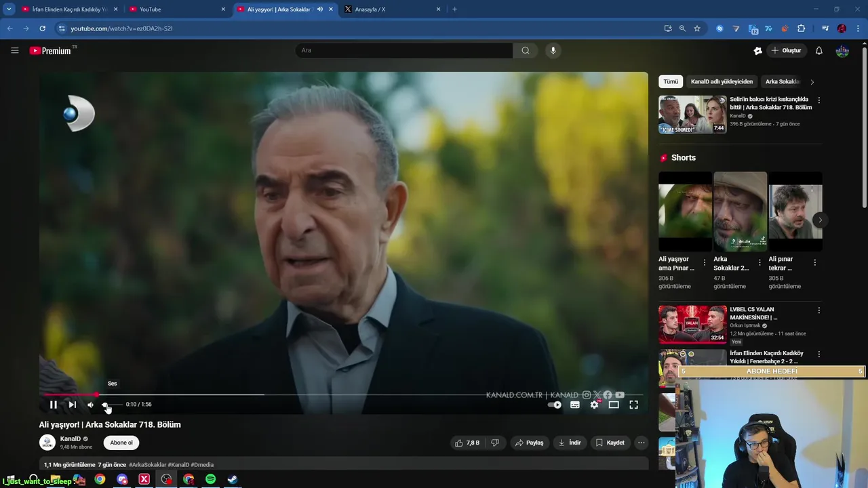This screenshot has width=868, height=488.
Task: Open the Chrome extensions puzzle menu
Action: 801,28
